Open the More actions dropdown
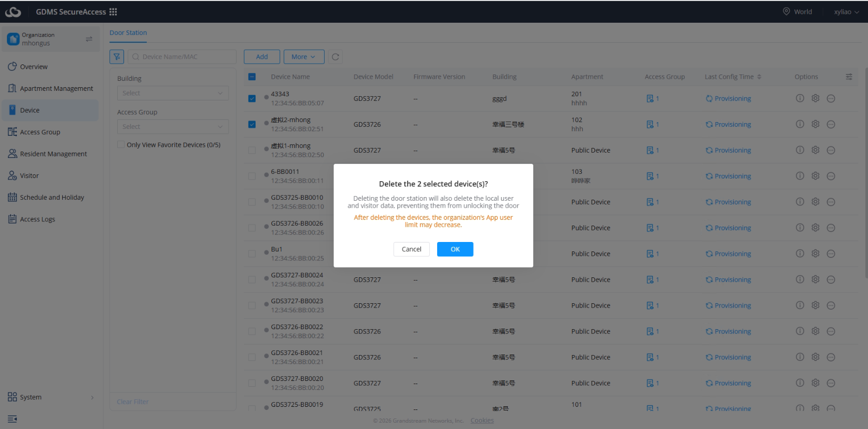Screen dimensions: 868x429 304,57
